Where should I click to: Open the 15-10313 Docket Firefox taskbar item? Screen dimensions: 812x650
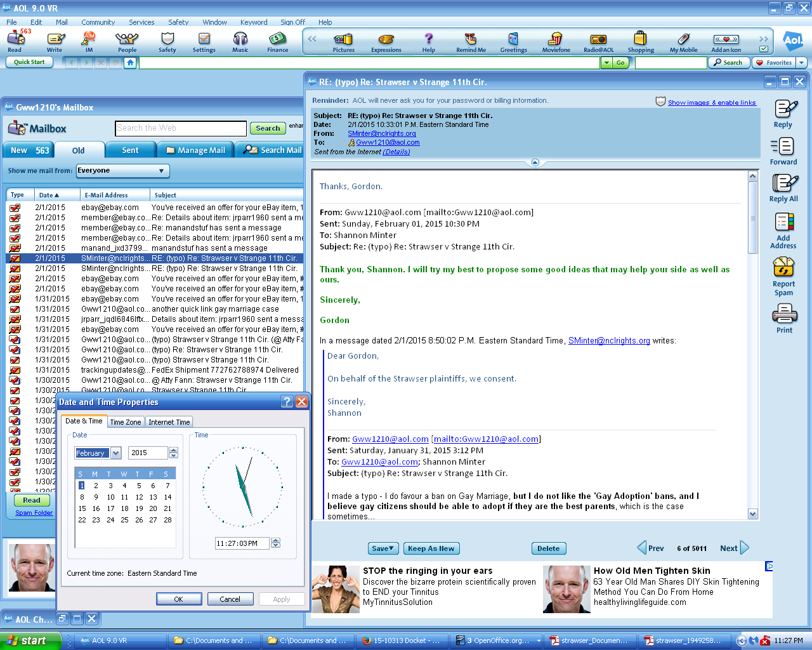click(x=402, y=640)
